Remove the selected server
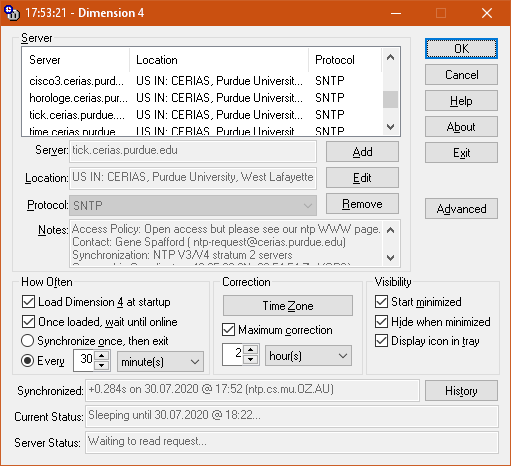Screen dimensions: 511x466 click(x=362, y=204)
